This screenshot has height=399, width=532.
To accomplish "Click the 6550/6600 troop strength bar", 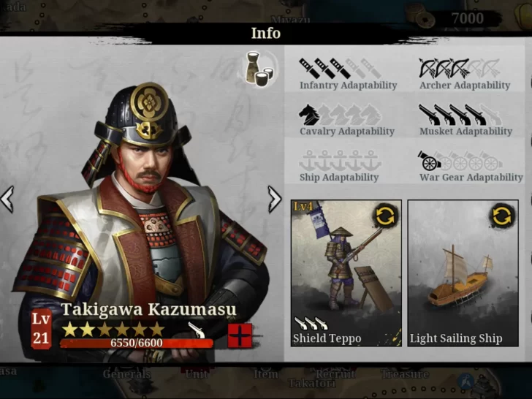I will click(137, 343).
